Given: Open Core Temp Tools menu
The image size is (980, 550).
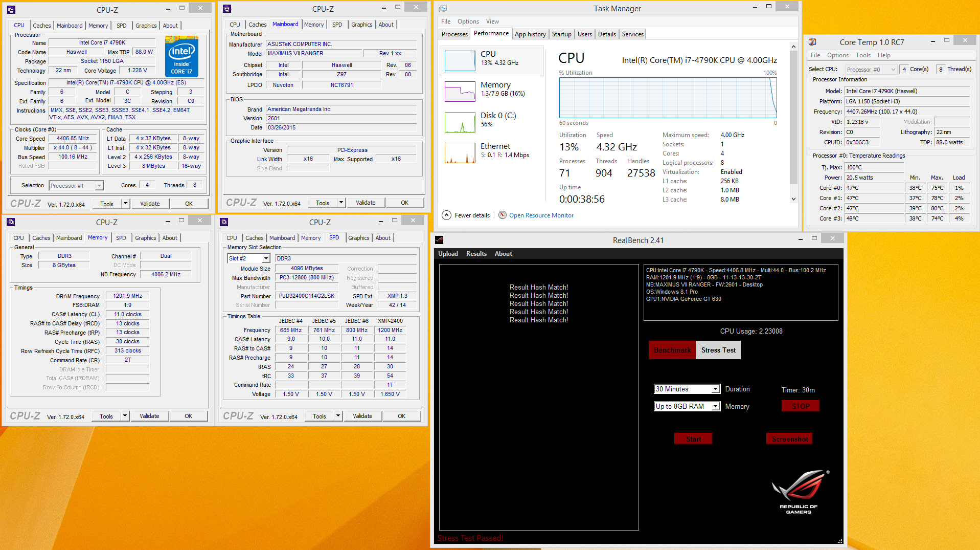Looking at the screenshot, I should [x=863, y=55].
